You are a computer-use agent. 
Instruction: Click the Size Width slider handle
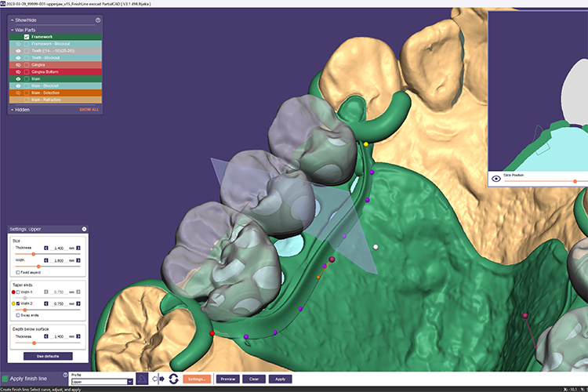click(x=38, y=267)
